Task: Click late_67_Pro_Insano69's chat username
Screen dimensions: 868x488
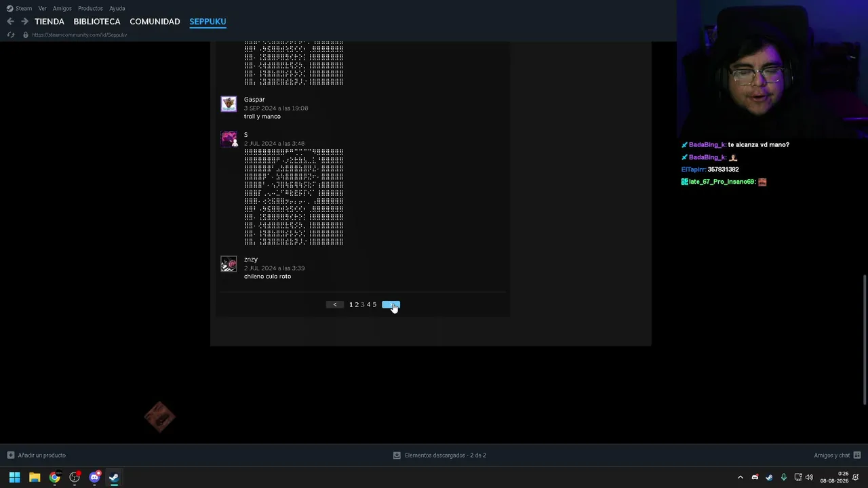Action: [722, 182]
